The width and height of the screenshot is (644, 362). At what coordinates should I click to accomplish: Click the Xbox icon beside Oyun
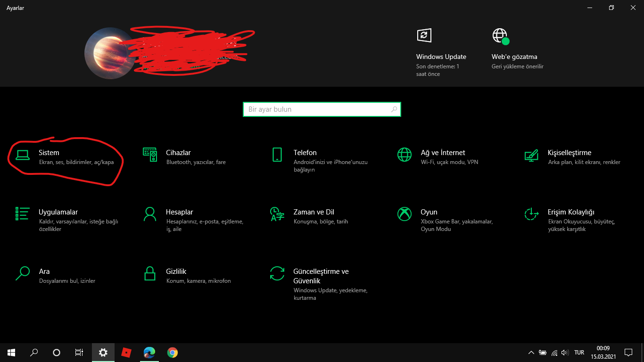point(405,214)
